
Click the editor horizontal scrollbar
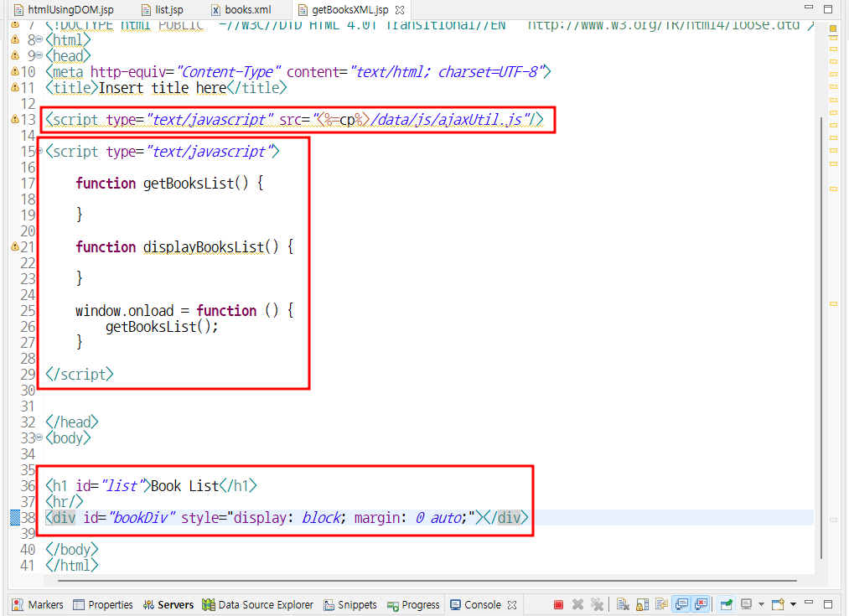click(427, 581)
